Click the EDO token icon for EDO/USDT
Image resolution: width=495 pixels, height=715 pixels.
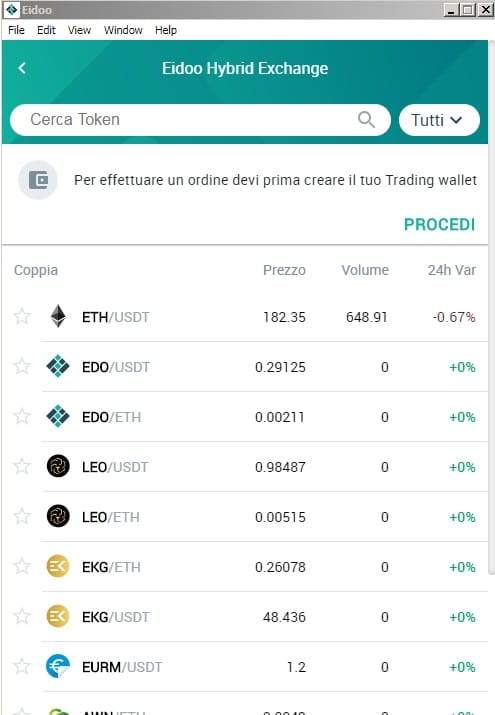coord(58,366)
